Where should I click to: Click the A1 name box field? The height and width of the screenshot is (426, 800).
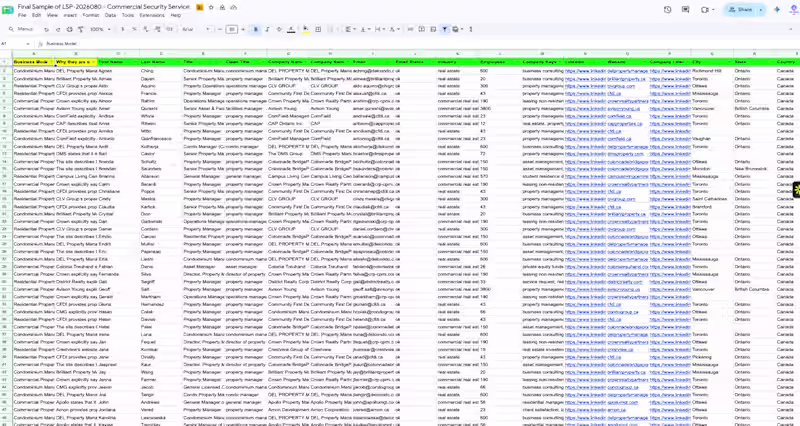tap(13, 44)
